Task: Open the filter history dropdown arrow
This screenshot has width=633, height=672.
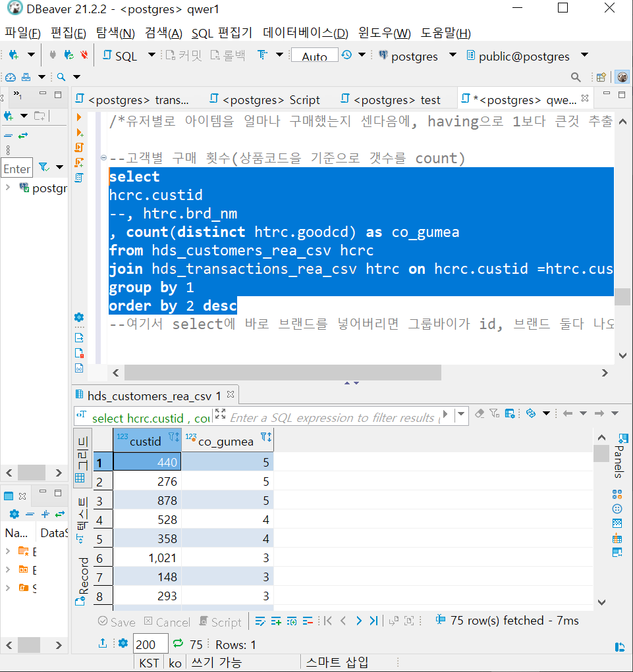Action: 462,414
